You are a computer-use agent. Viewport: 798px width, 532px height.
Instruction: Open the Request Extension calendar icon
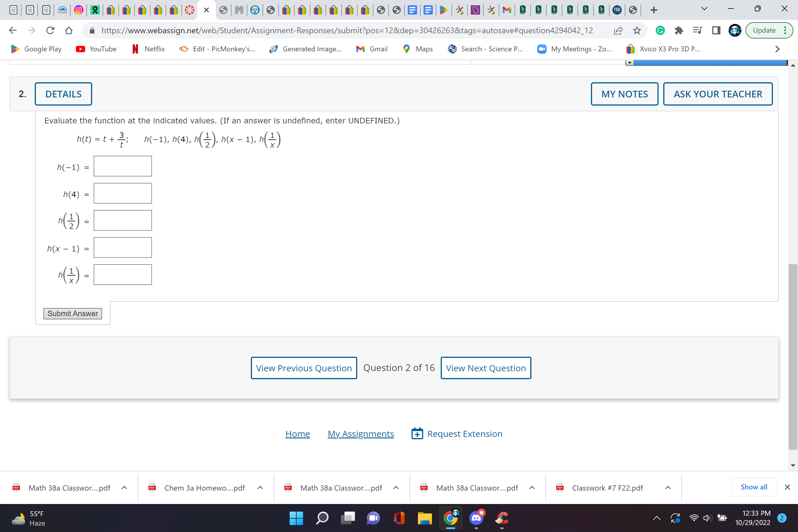point(417,434)
